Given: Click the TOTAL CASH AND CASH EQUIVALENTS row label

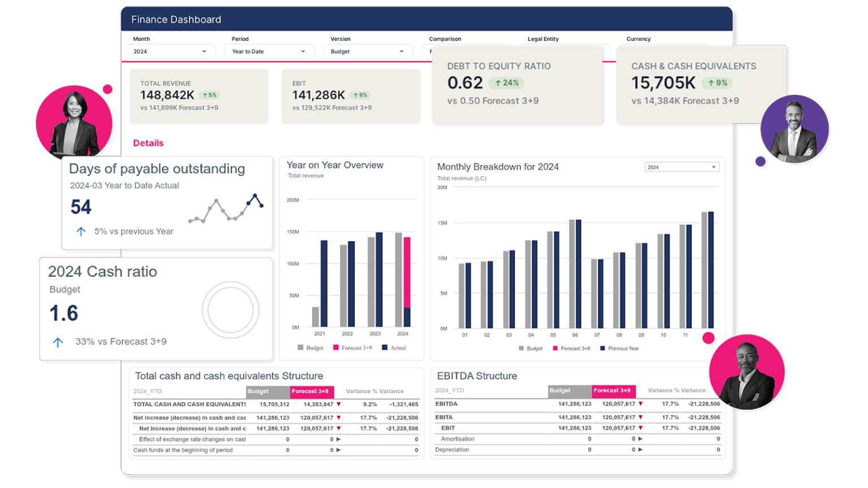Looking at the screenshot, I should tap(186, 405).
